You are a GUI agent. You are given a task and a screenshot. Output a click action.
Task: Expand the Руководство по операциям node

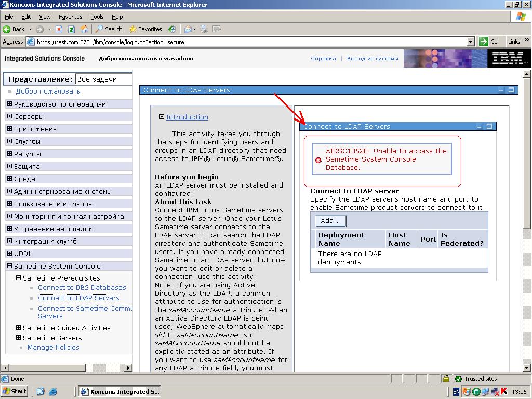pos(10,104)
